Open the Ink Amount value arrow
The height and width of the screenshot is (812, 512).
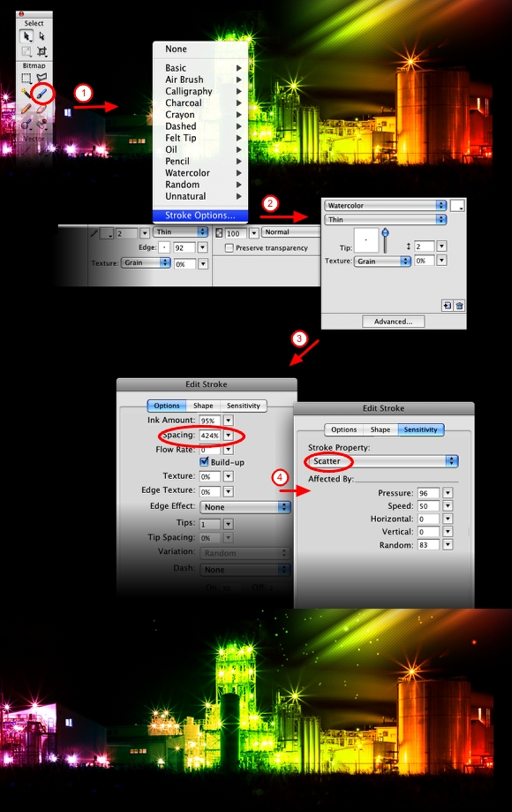229,421
